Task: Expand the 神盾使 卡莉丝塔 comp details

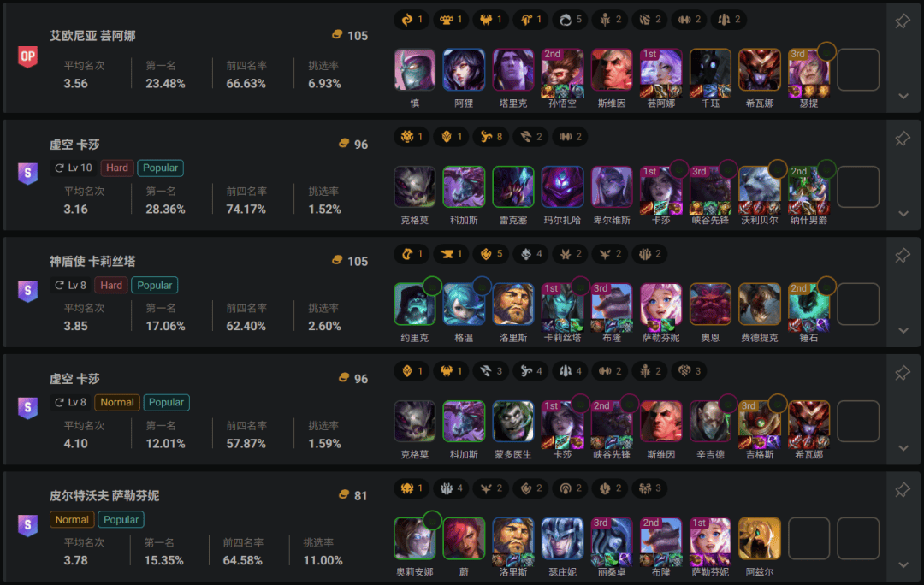Action: [x=903, y=330]
